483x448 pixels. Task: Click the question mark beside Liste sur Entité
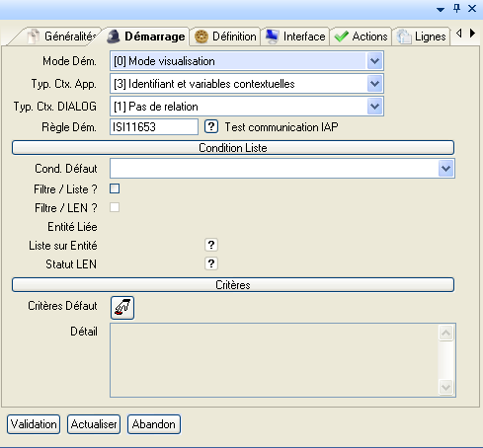(x=211, y=245)
